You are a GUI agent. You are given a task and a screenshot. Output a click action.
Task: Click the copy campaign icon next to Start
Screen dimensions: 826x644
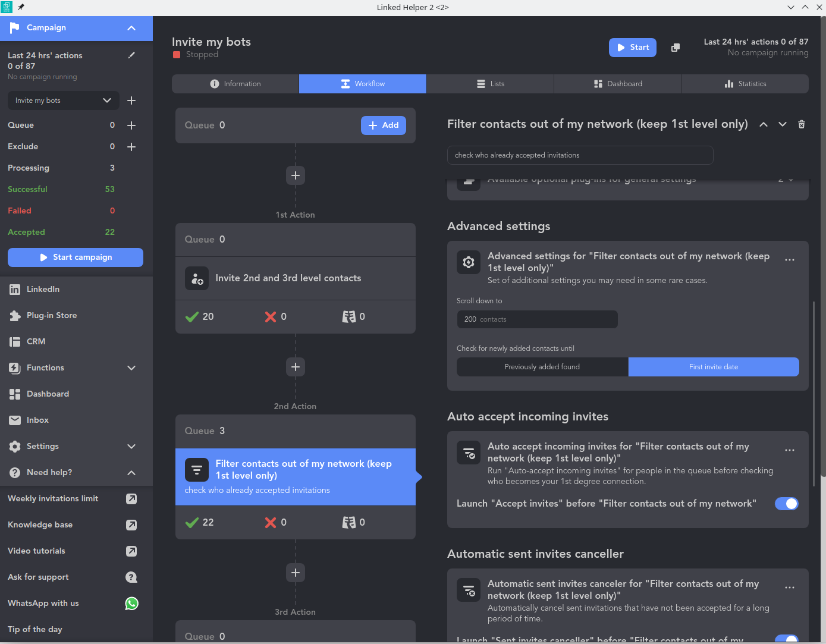(676, 48)
